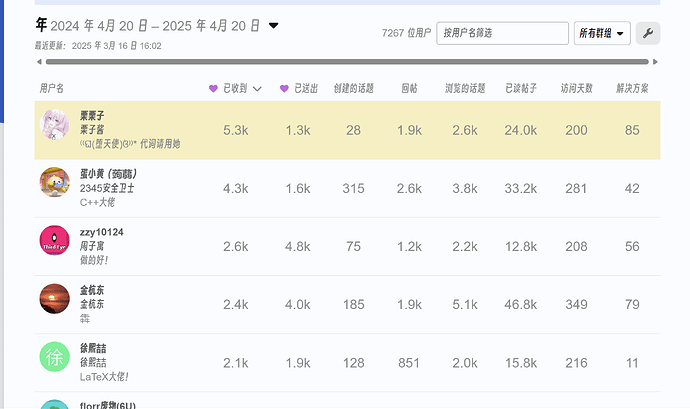Open the wrench settings button

[648, 33]
